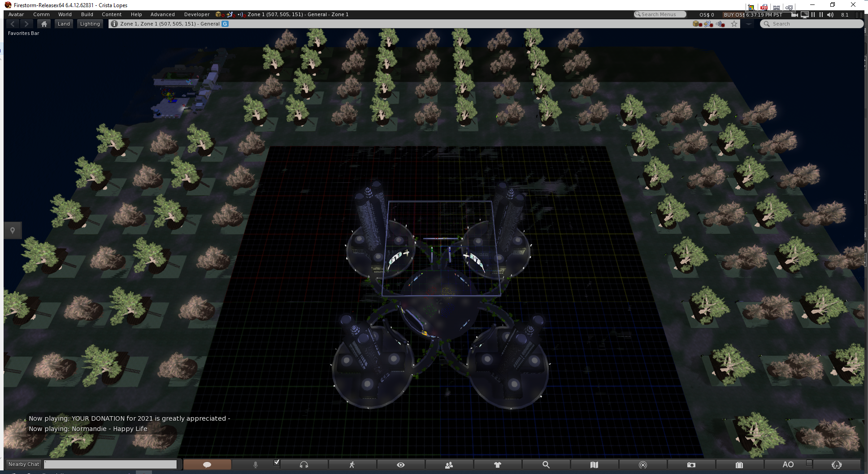Open the Appearance shirt button
Screen dimensions: 868x474
tap(498, 465)
